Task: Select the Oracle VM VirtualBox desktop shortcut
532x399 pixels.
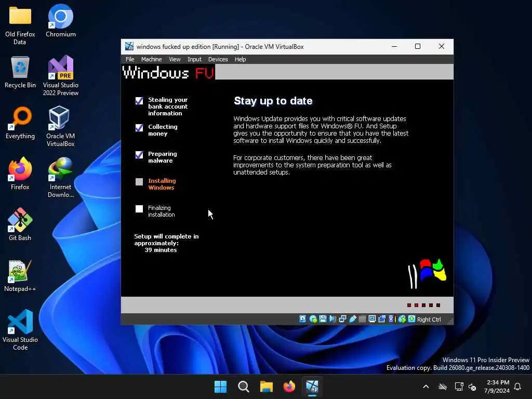Action: pyautogui.click(x=61, y=126)
